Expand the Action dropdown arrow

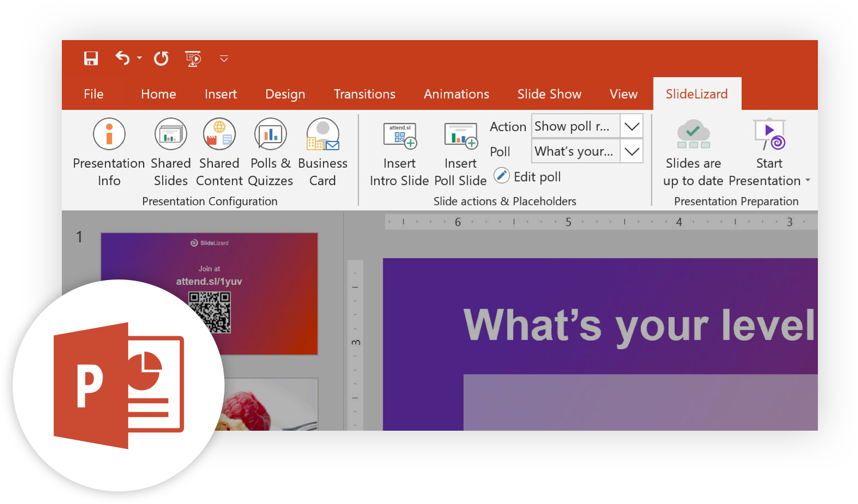click(x=632, y=127)
